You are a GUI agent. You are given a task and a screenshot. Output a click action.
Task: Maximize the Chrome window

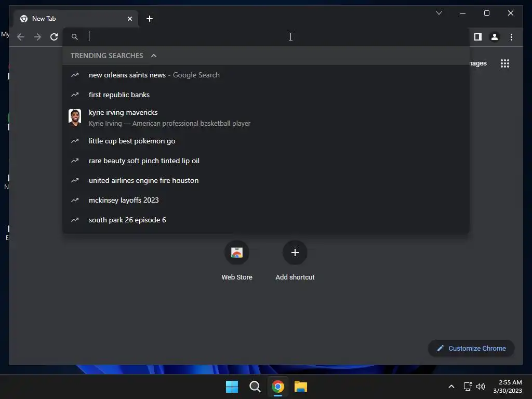pyautogui.click(x=486, y=13)
